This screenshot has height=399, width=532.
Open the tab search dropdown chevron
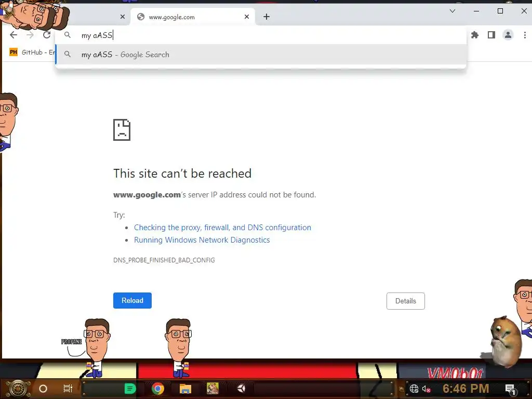(x=453, y=11)
